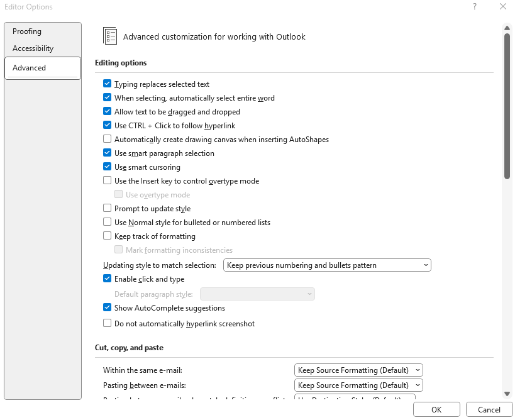The width and height of the screenshot is (515, 420).
Task: Enable Prompt to update style
Action: click(107, 208)
